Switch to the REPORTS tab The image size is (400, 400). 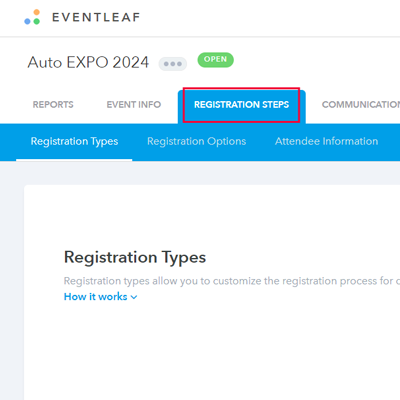pyautogui.click(x=53, y=105)
